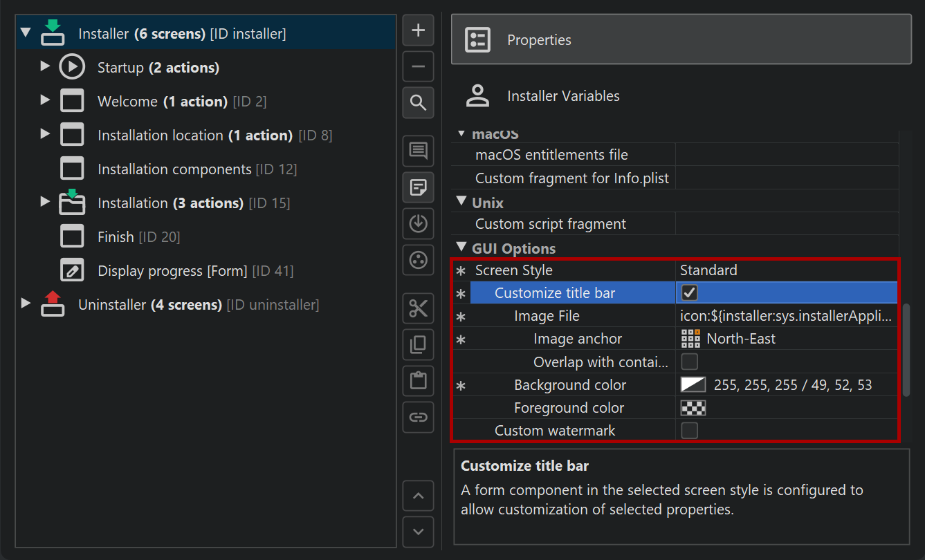Click the Background color swatch
The image size is (925, 560).
click(x=693, y=385)
